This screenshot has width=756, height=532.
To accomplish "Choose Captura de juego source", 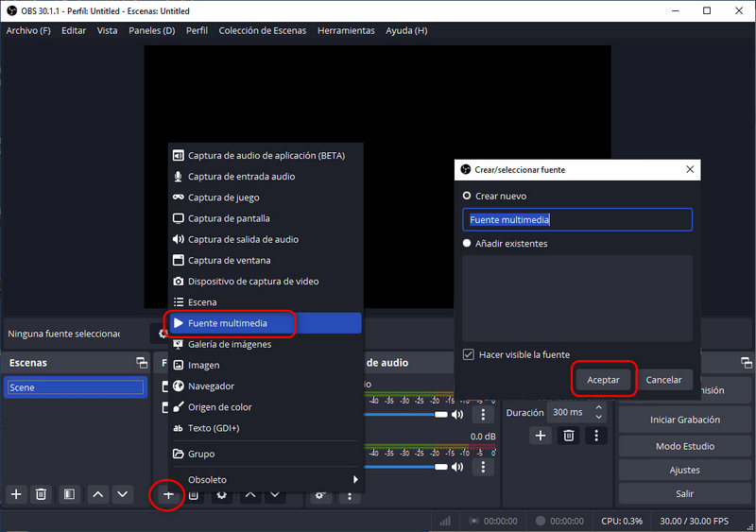I will 266,197.
